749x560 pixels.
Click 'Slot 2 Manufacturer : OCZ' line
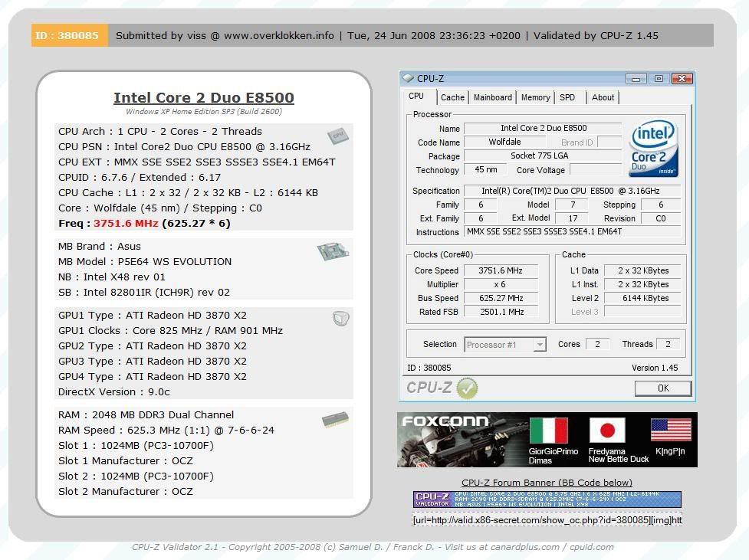point(126,491)
